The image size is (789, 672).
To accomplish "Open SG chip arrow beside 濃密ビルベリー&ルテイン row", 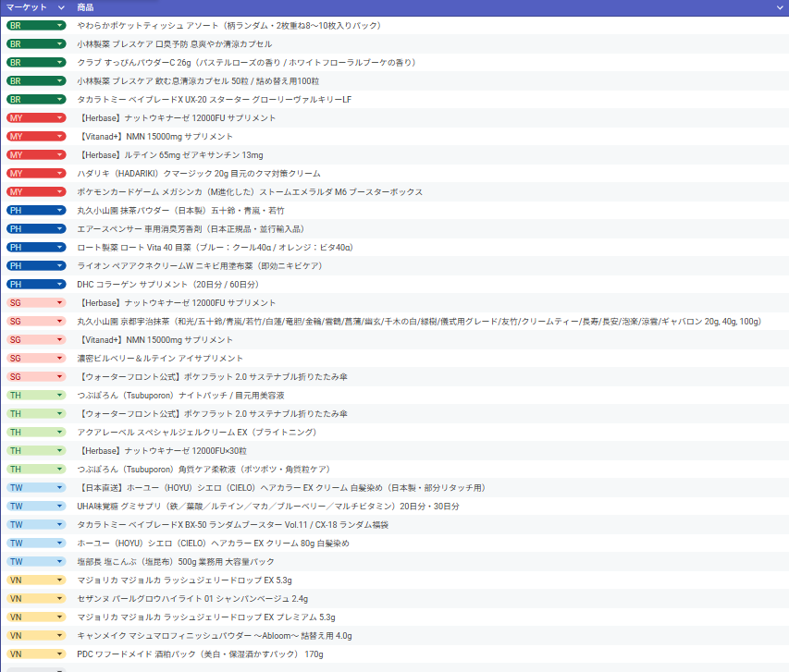I will pos(59,358).
